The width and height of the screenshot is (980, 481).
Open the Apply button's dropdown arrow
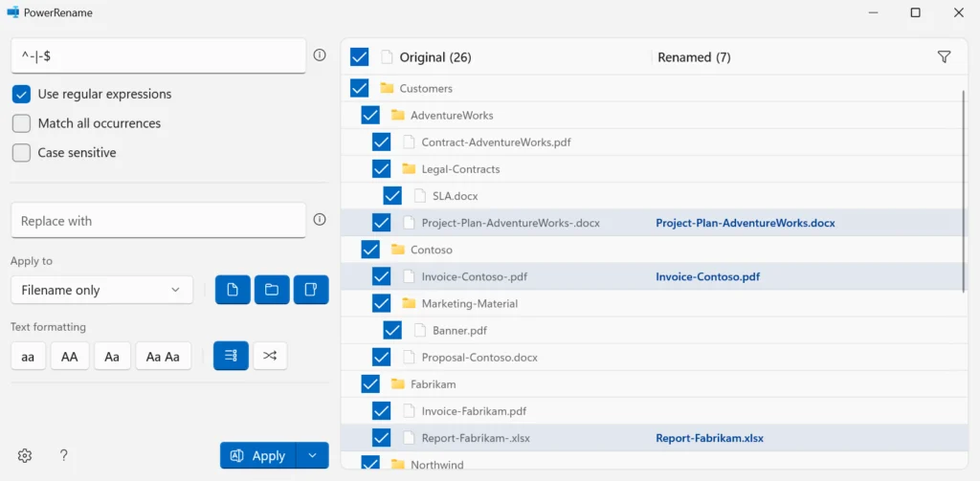pyautogui.click(x=313, y=455)
